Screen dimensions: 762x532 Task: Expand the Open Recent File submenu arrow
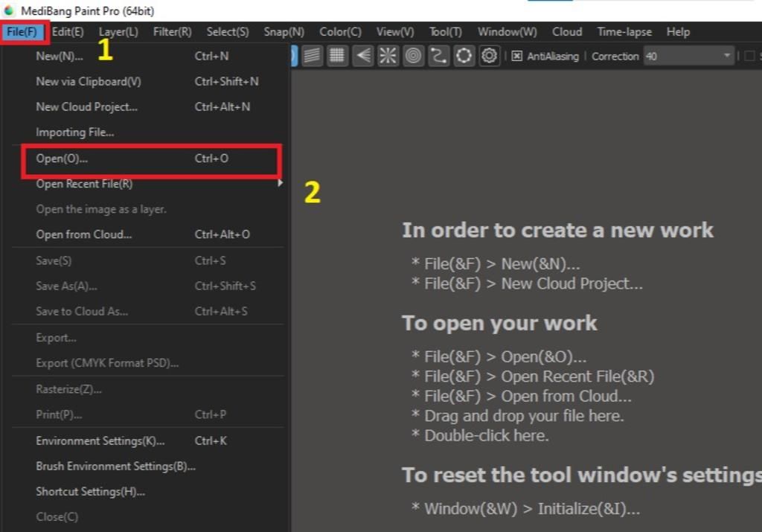coord(280,183)
